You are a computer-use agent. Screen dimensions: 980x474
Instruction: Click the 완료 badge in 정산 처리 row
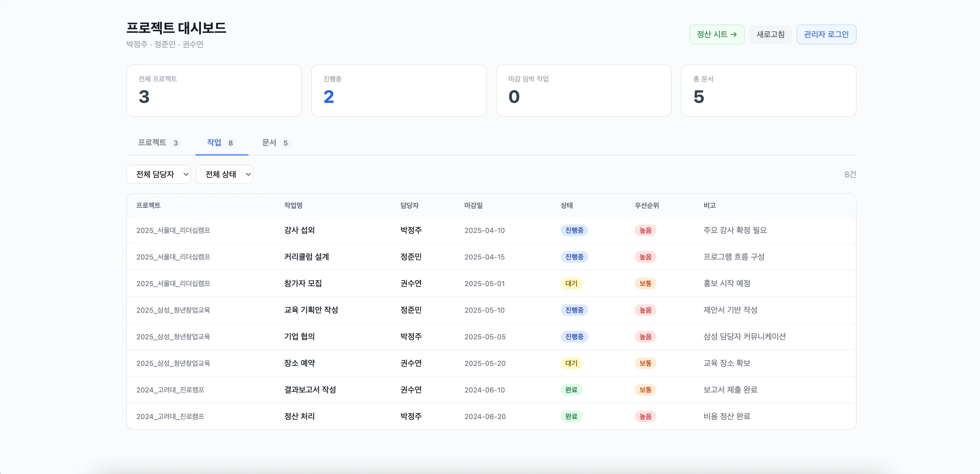pos(571,417)
